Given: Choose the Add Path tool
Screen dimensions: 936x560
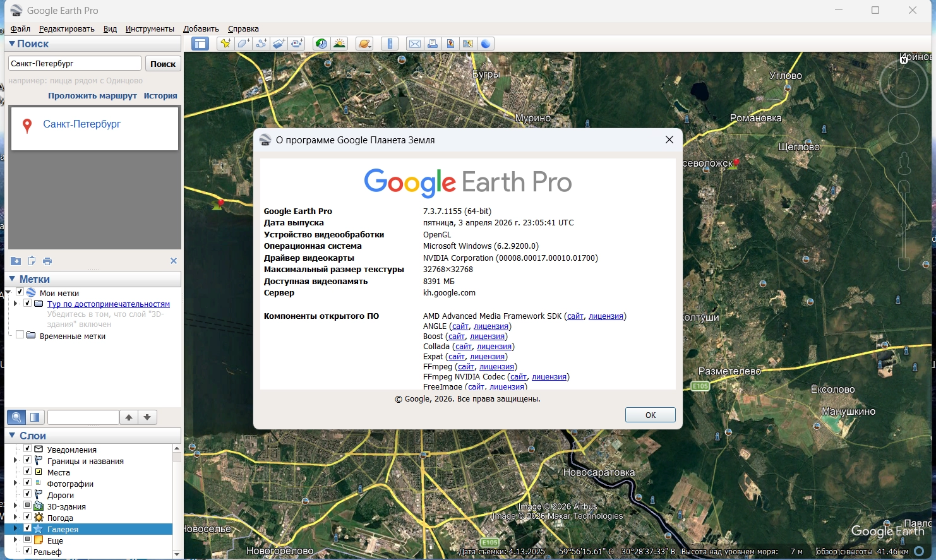Looking at the screenshot, I should pyautogui.click(x=261, y=44).
